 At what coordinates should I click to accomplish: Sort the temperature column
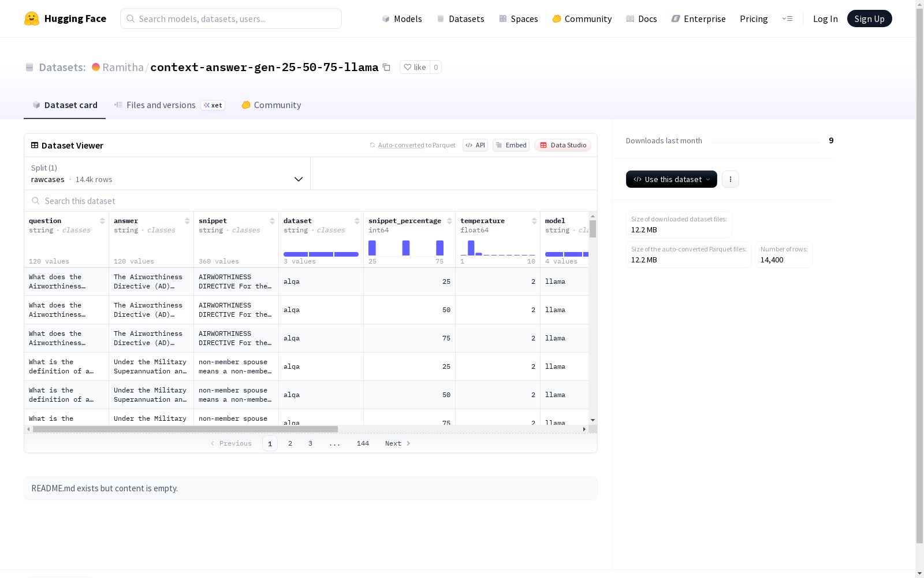pyautogui.click(x=534, y=221)
